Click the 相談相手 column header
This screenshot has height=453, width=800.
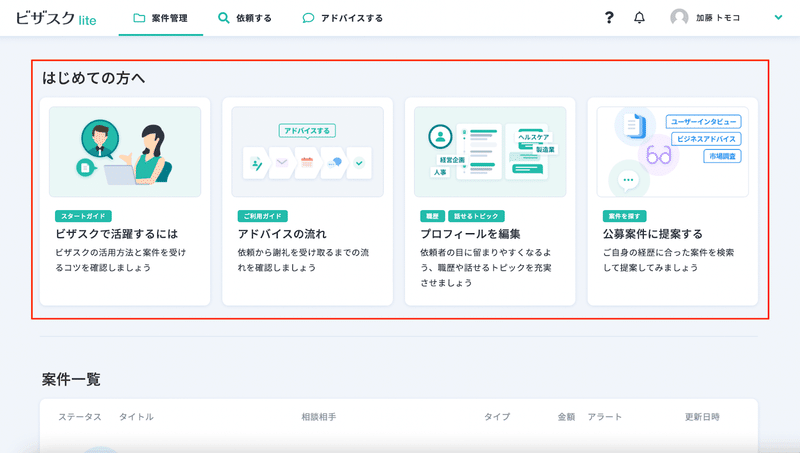(319, 417)
